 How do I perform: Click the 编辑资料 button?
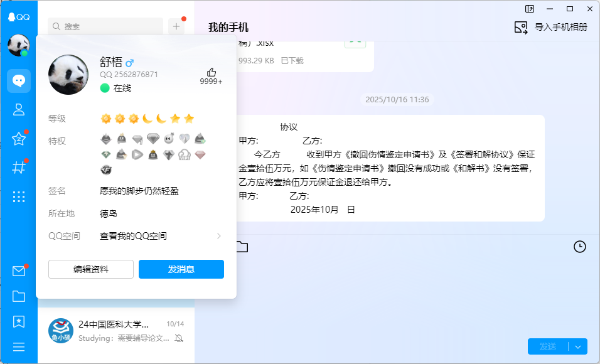[91, 269]
